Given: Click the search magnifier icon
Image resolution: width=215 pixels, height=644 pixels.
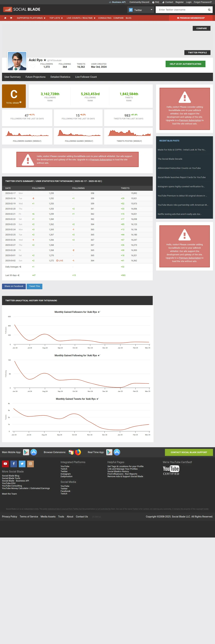Looking at the screenshot, I should coord(209,10).
